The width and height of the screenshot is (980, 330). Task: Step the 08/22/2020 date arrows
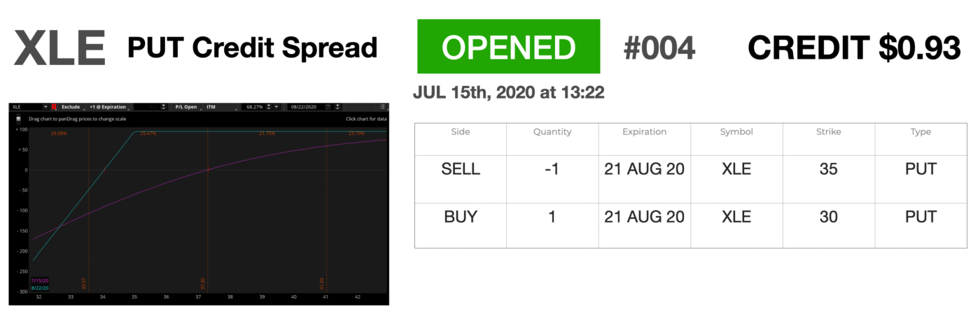tap(339, 107)
